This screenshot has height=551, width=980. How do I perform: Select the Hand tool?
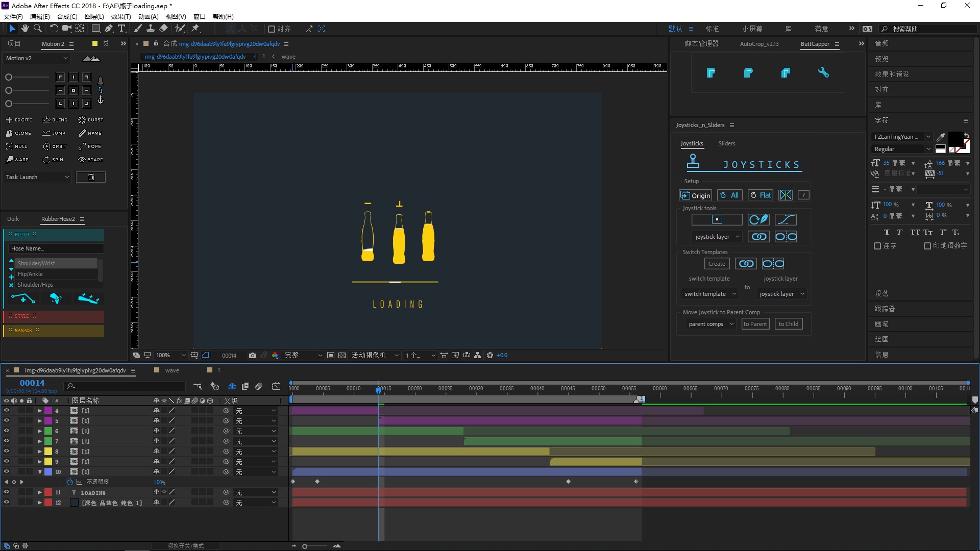tap(24, 29)
